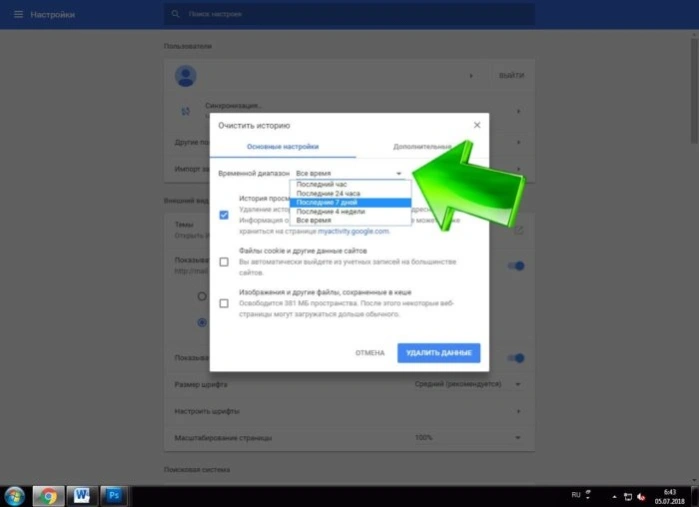Switch to the Дополнительные tab
699x507 pixels.
[x=422, y=147]
